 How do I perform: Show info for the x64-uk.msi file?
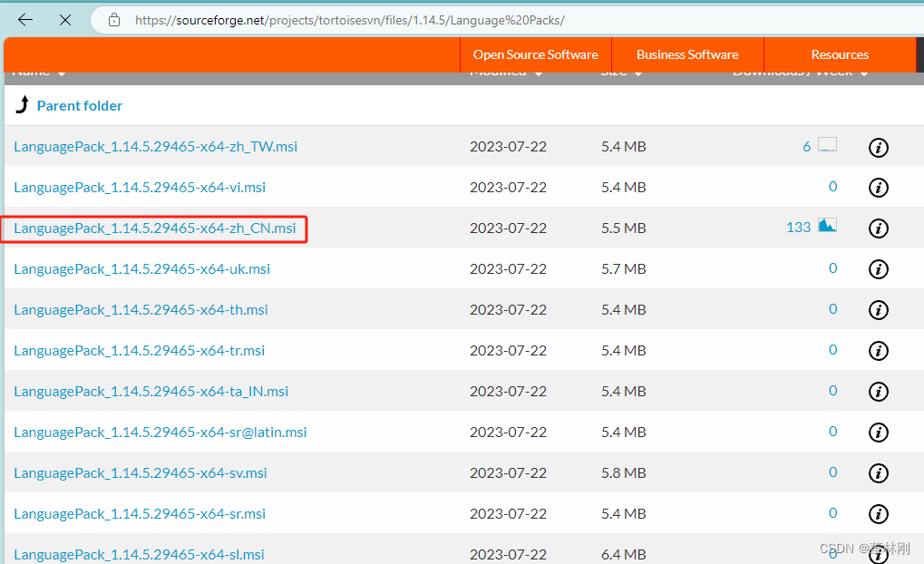coord(878,268)
